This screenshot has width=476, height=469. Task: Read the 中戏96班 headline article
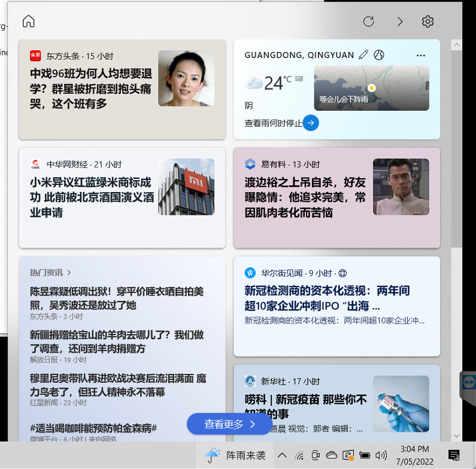(91, 89)
